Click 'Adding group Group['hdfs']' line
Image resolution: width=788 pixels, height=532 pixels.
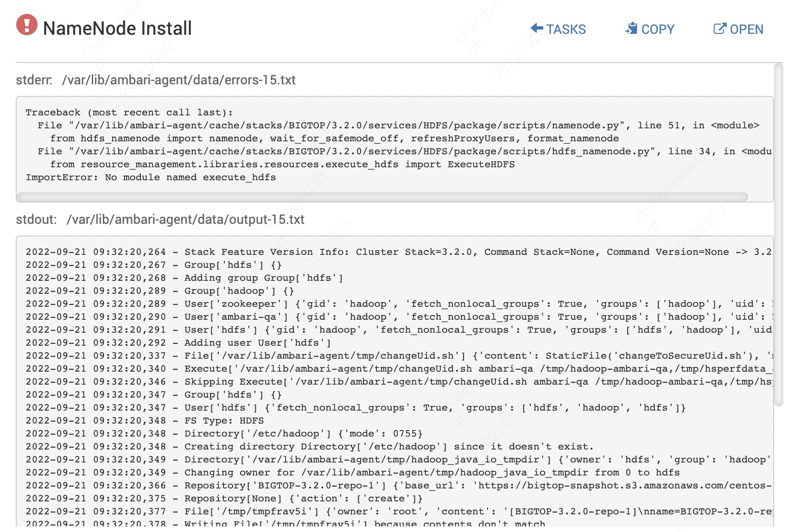tap(184, 278)
